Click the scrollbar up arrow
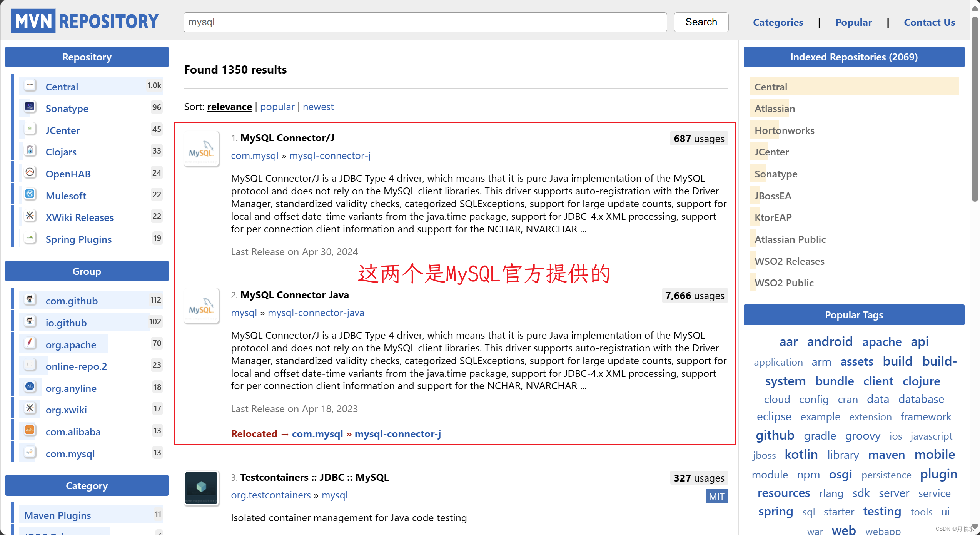Screen dimensions: 980x535 coord(975,8)
